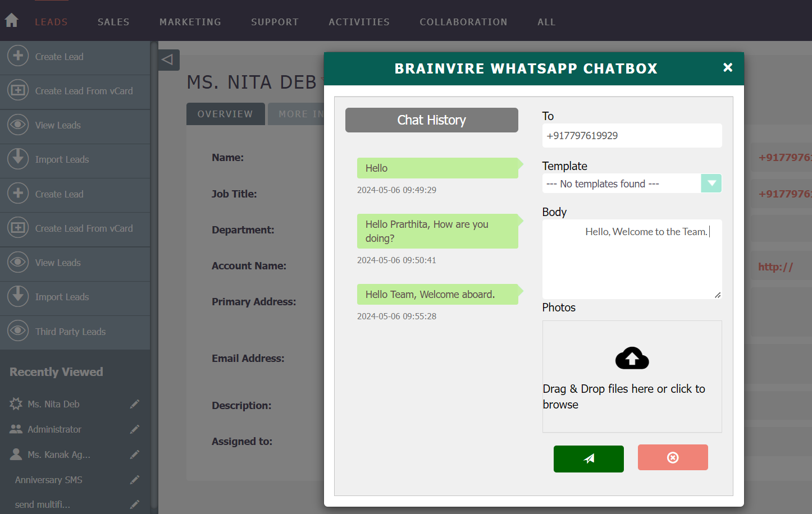Click download icon of first Import Leads
The width and height of the screenshot is (812, 514).
point(18,158)
